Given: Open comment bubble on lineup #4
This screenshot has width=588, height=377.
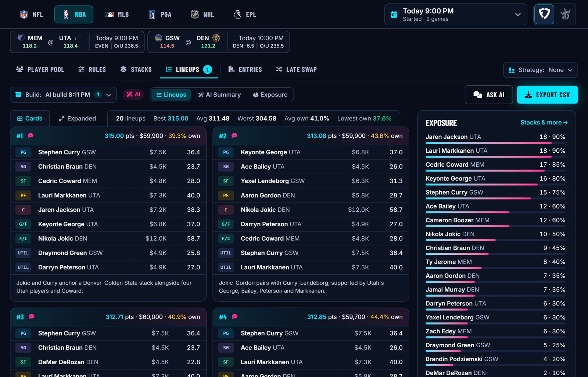Looking at the screenshot, I should coord(234,316).
